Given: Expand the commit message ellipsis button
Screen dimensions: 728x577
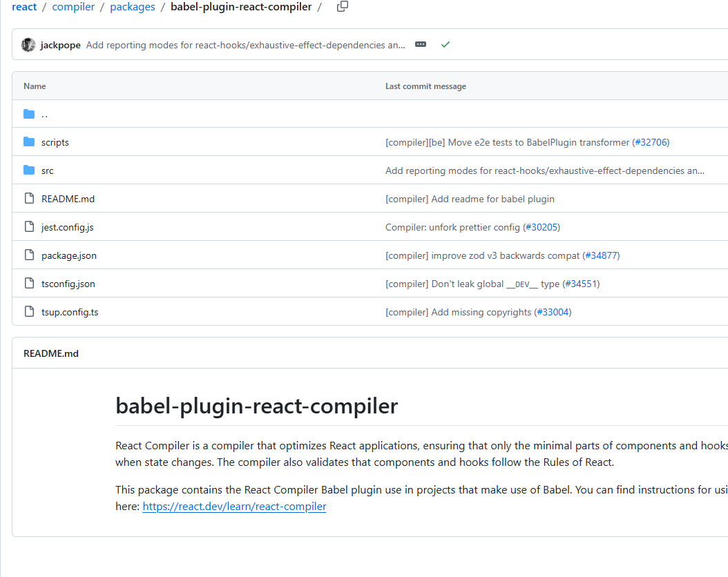Looking at the screenshot, I should [x=421, y=45].
